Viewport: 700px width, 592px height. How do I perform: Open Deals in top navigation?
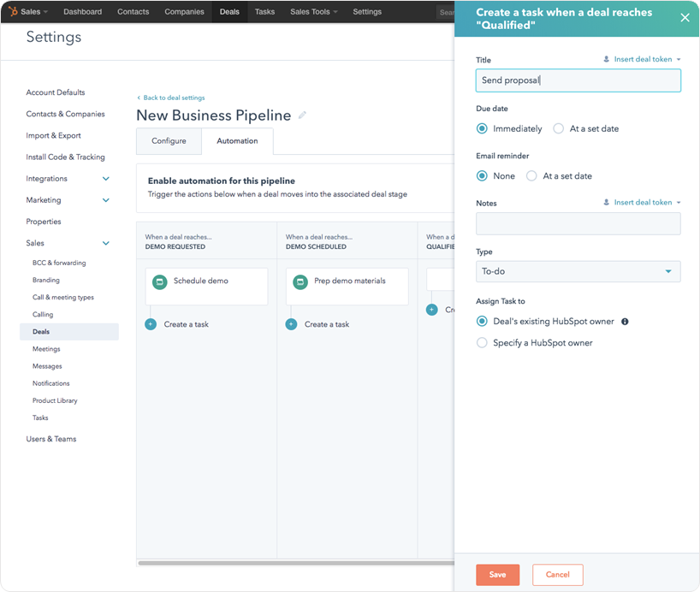point(229,12)
